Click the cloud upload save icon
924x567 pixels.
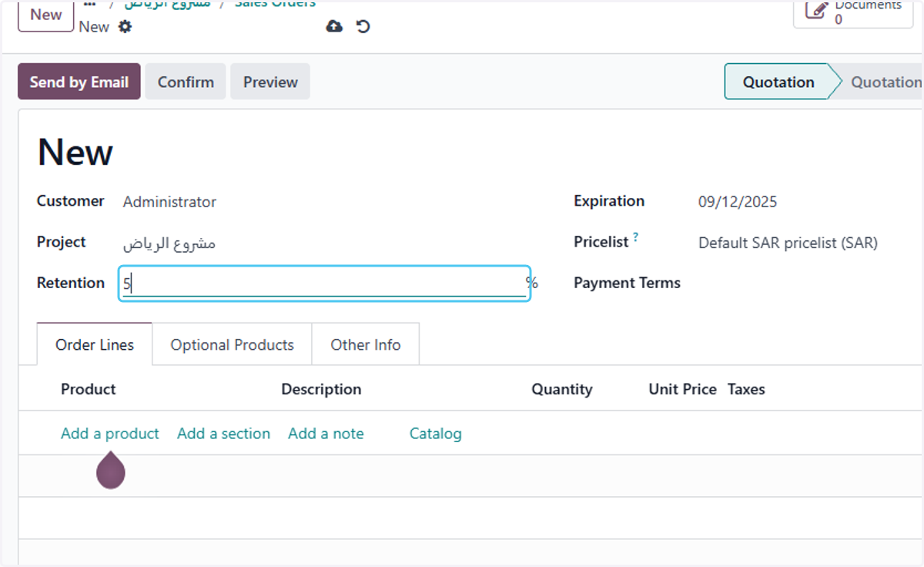[x=334, y=26]
